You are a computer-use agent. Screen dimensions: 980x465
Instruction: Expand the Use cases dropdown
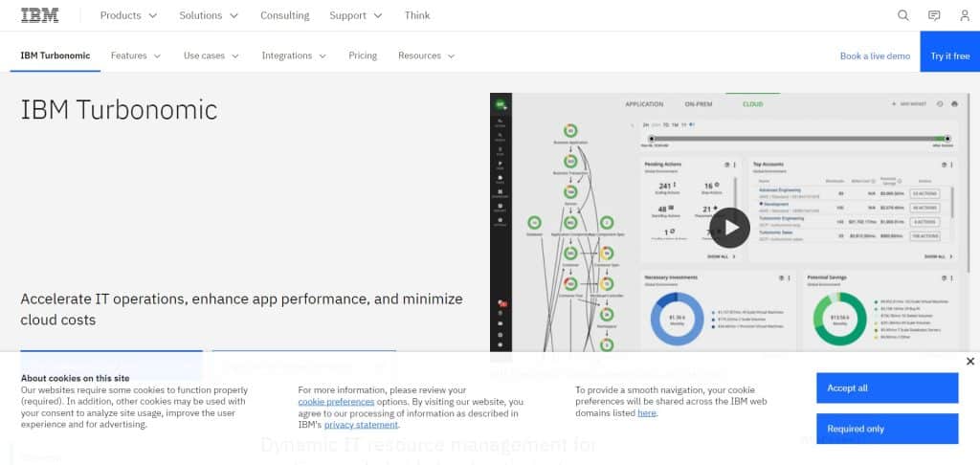[x=212, y=55]
